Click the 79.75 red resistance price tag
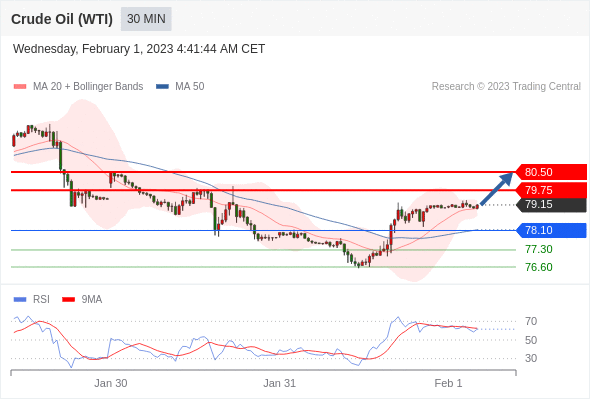The image size is (590, 400). (551, 190)
